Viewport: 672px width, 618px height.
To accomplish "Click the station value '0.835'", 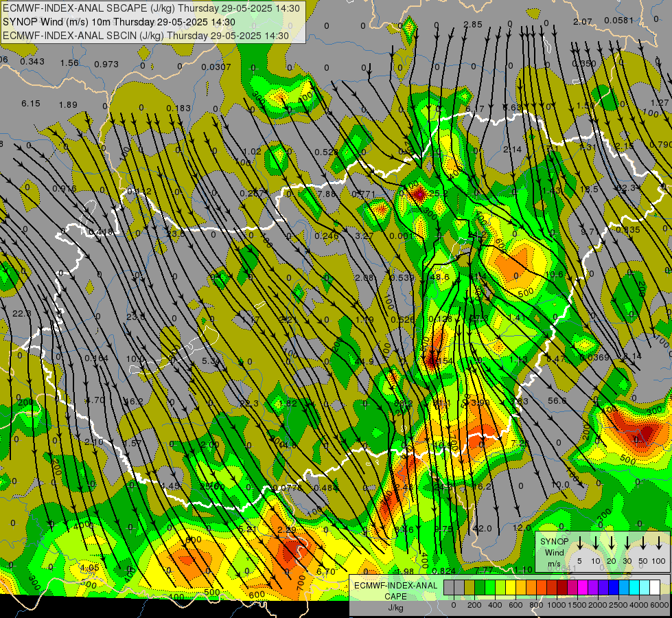I will tap(628, 230).
